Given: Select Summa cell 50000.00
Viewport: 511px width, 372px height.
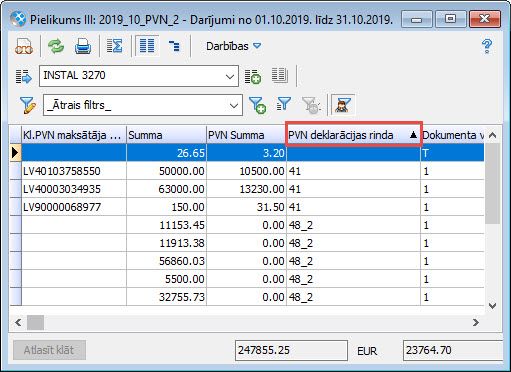Looking at the screenshot, I should 166,171.
